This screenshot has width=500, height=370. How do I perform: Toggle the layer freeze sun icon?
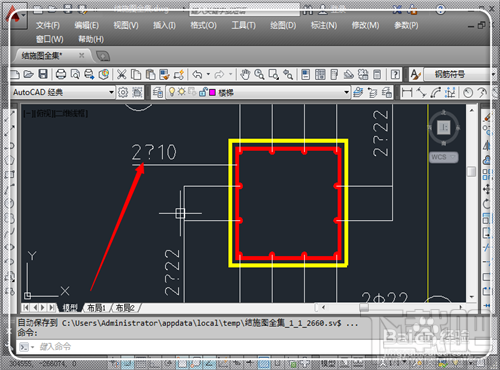181,92
